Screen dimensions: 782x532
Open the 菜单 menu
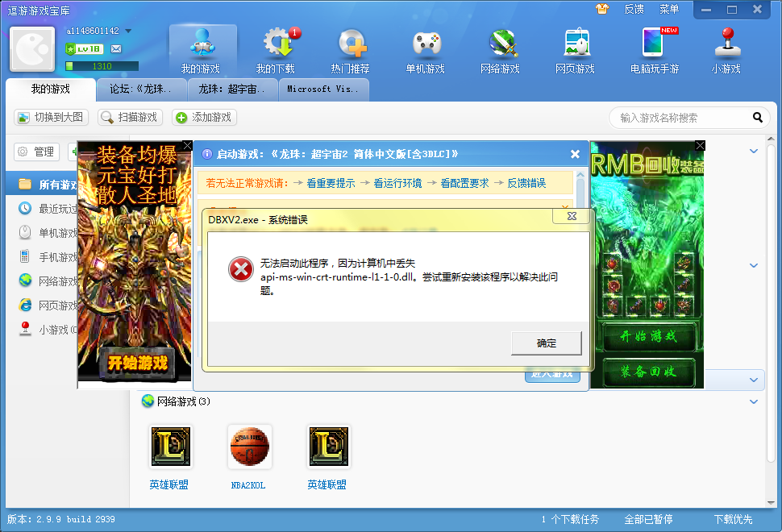[x=669, y=9]
